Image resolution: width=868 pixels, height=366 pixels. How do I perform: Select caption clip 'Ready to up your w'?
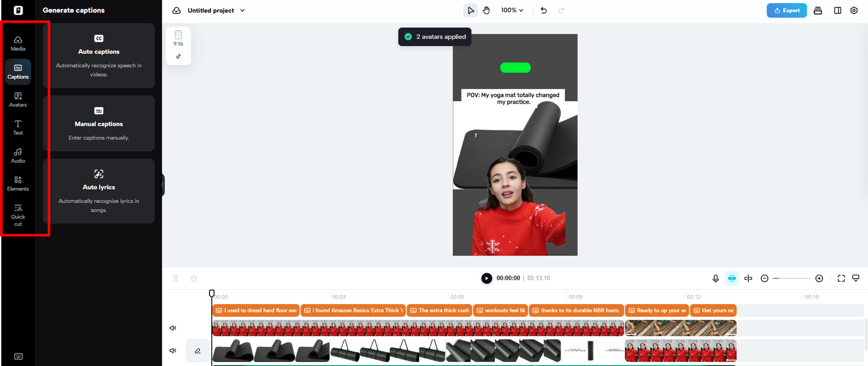[x=657, y=311]
